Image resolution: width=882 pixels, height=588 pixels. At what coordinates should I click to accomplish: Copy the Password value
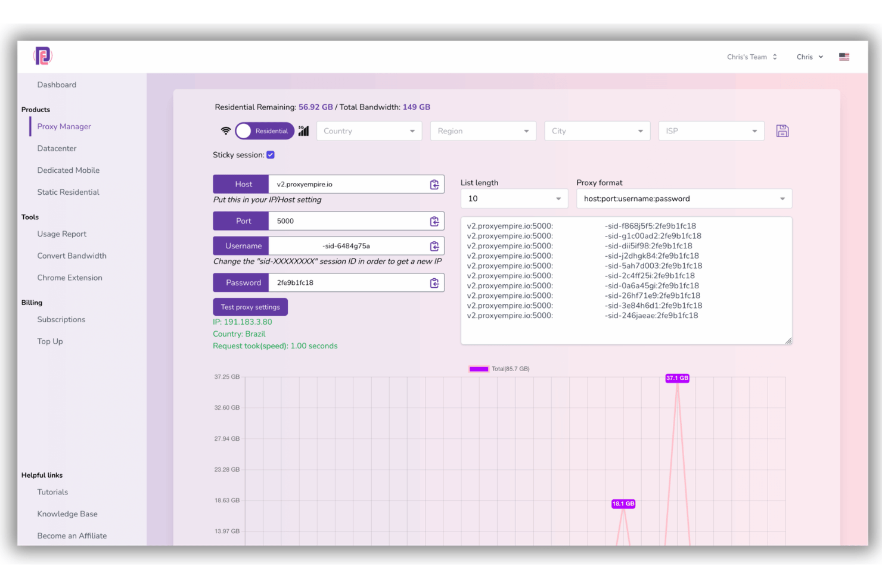(434, 283)
